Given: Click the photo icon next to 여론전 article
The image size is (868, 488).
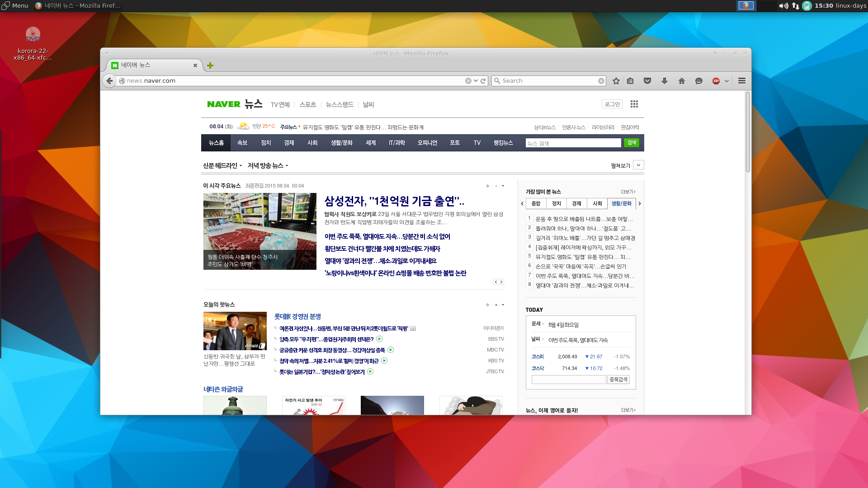Looking at the screenshot, I should (x=413, y=328).
